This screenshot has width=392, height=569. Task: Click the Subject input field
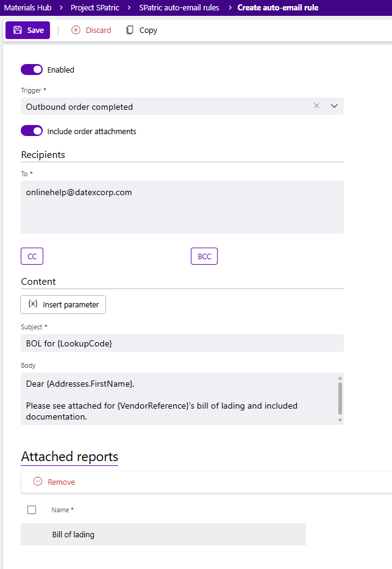coord(182,343)
